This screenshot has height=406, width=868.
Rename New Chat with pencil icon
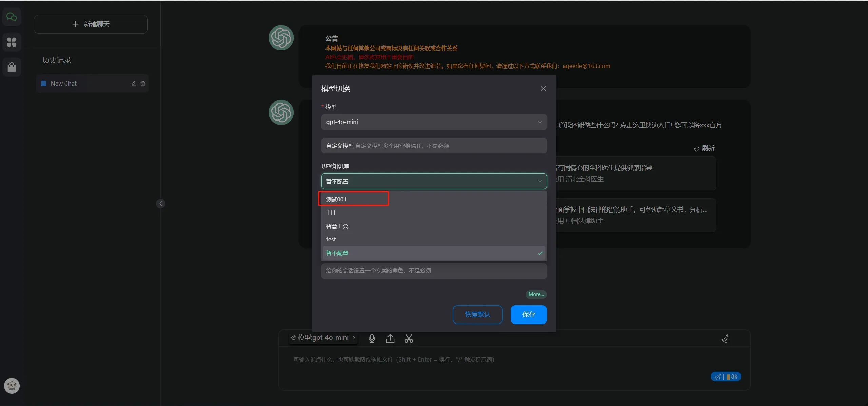click(134, 84)
